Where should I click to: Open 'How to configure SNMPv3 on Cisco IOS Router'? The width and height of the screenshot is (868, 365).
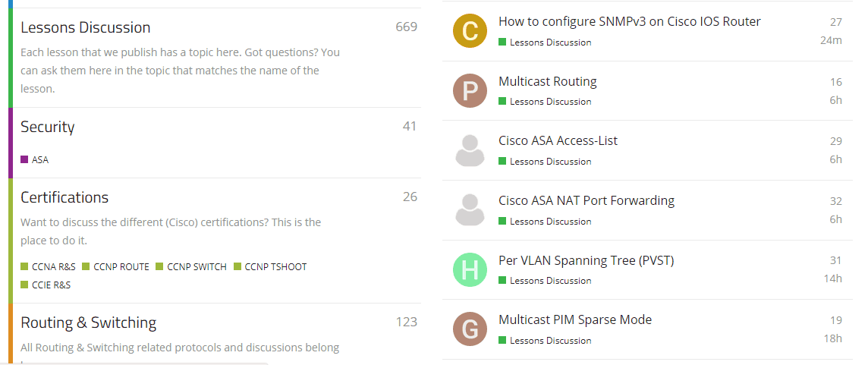pos(629,22)
